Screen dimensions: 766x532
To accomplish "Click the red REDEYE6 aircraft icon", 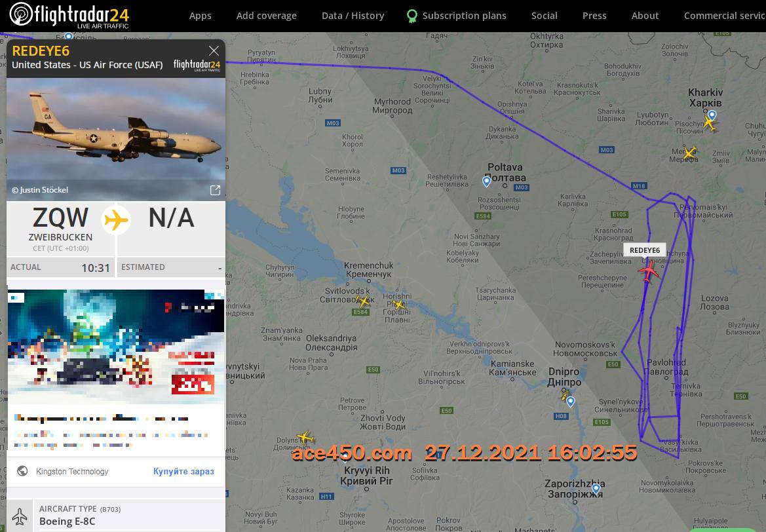I will pyautogui.click(x=649, y=271).
